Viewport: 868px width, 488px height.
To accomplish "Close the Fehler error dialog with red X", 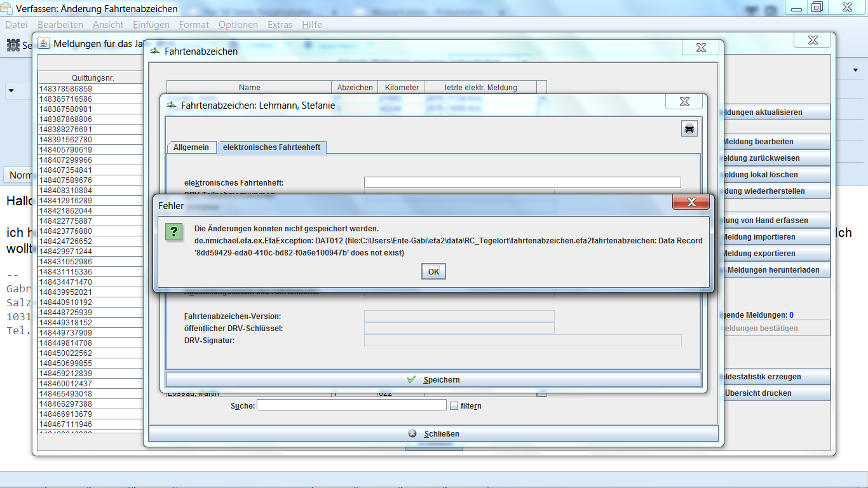I will 691,203.
